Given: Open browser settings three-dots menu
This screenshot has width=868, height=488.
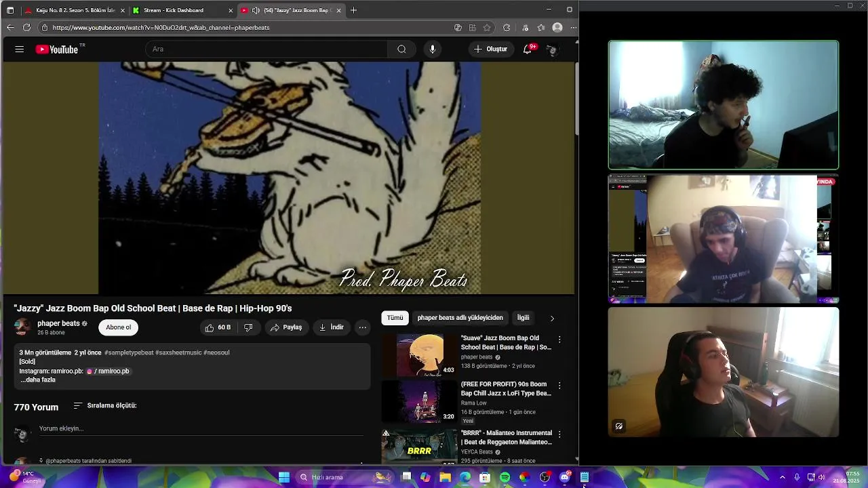Looking at the screenshot, I should pos(573,28).
